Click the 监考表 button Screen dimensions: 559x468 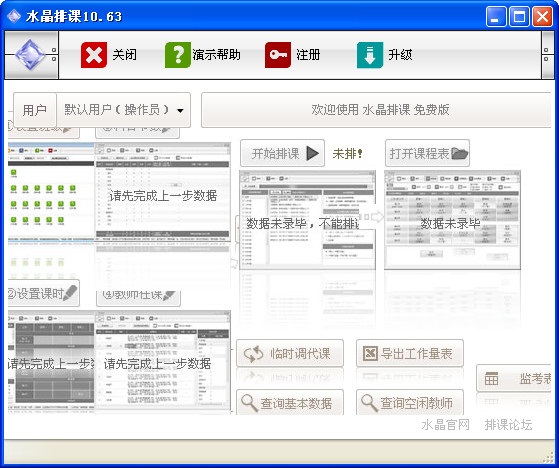pyautogui.click(x=514, y=378)
